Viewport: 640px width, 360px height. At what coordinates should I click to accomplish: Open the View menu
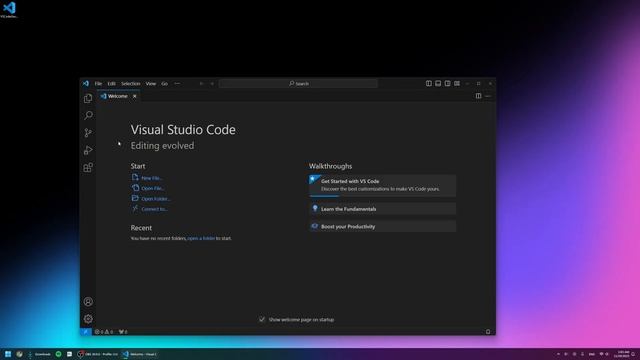[151, 84]
